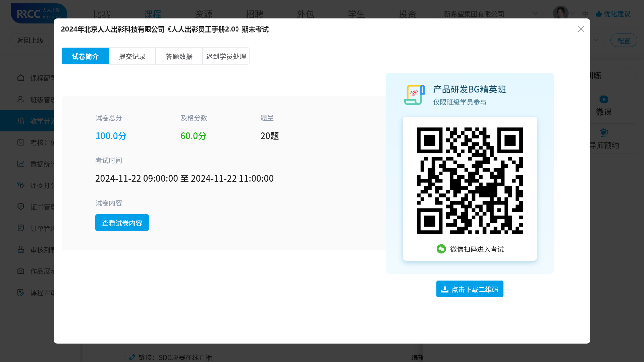Viewport: 644px width, 362px height.
Task: Click the 班级管理 sidebar person icon
Action: (21, 99)
